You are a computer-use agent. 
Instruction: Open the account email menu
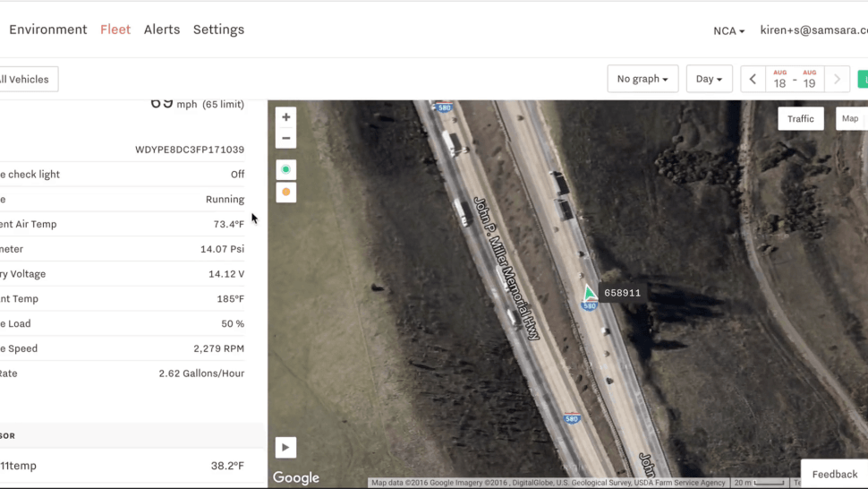point(813,30)
